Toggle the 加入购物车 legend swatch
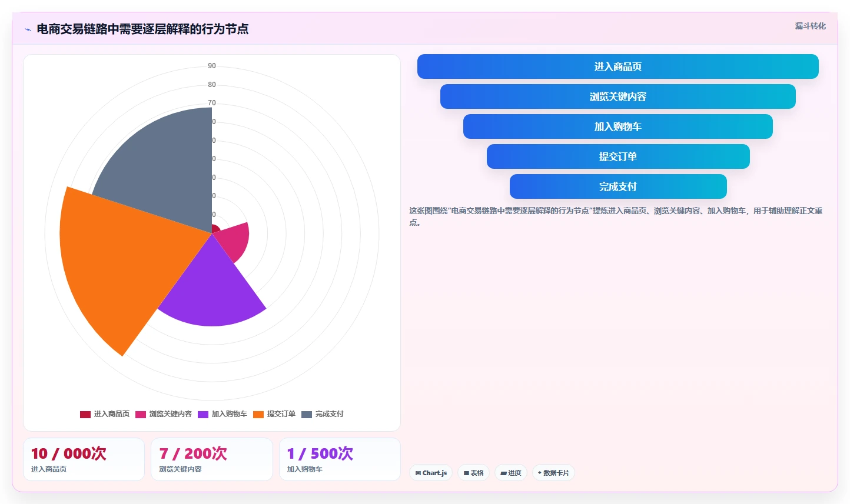Viewport: 850px width, 504px height. pyautogui.click(x=203, y=415)
